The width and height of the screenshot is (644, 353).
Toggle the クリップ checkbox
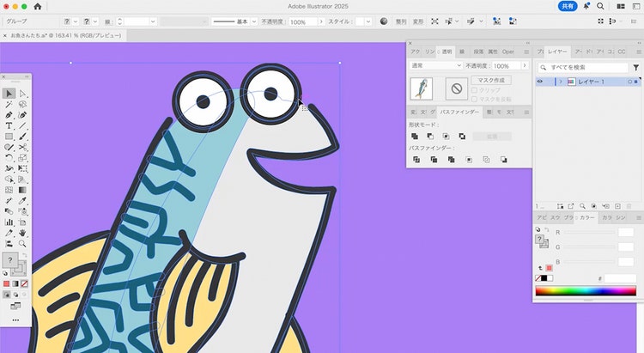coord(474,90)
